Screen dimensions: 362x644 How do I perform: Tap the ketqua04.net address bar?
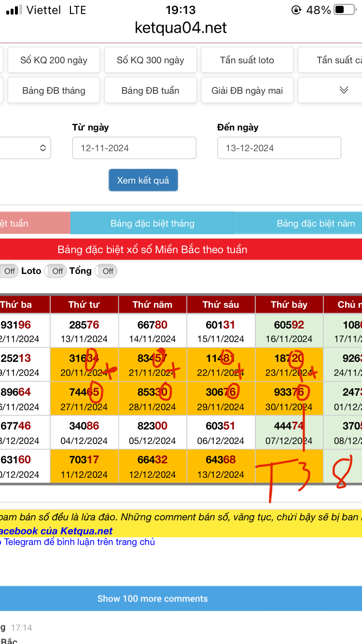click(181, 28)
